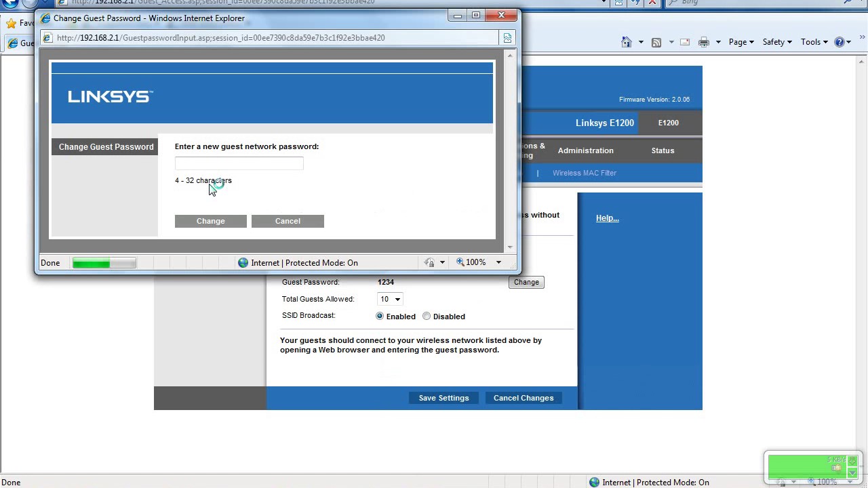868x488 pixels.
Task: Click the new guest password input field
Action: [239, 163]
